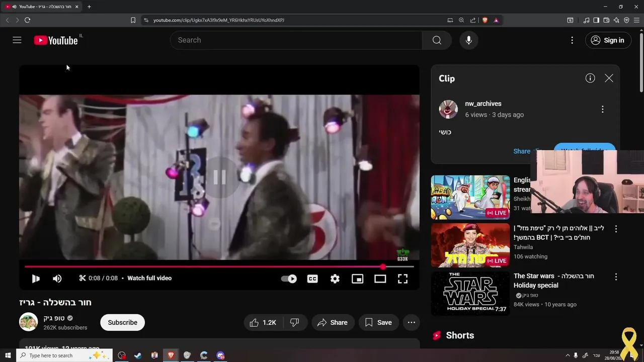This screenshot has height=362, width=644.
Task: Open the Tahwila live stream thumbnail
Action: point(470,245)
